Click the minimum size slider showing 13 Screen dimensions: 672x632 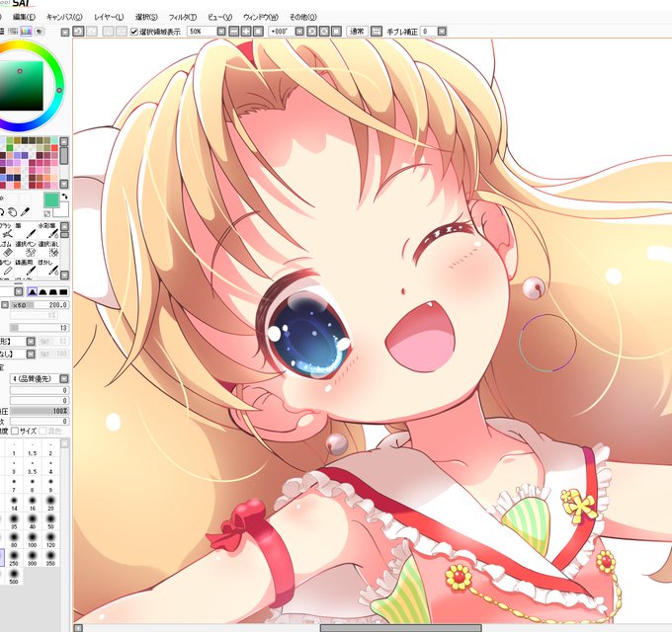[39, 328]
